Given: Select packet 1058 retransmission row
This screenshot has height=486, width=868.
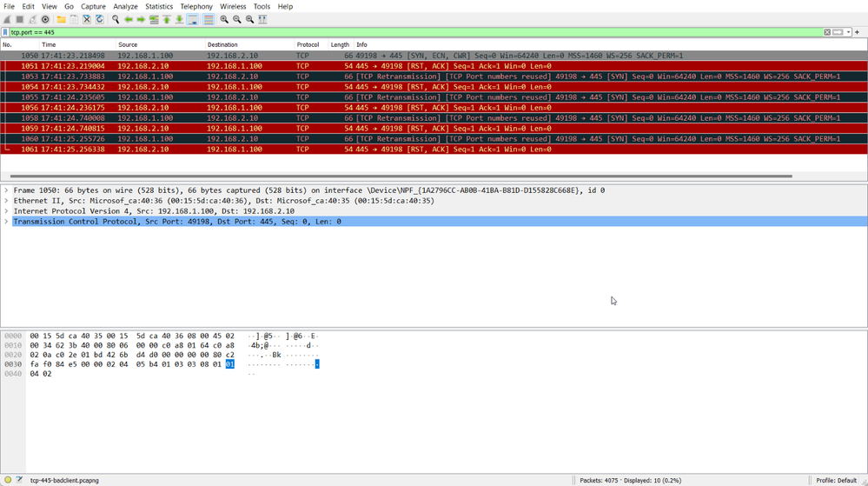Looking at the screenshot, I should pos(434,118).
